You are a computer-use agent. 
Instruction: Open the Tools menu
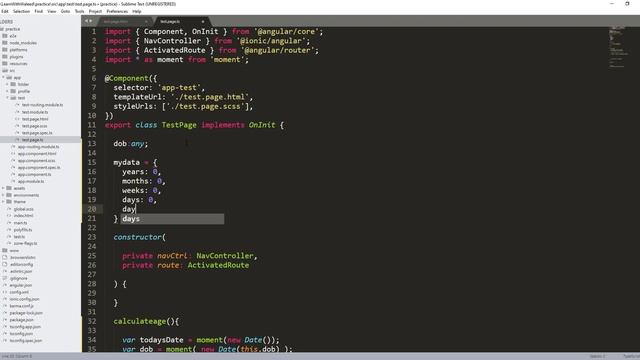[79, 11]
